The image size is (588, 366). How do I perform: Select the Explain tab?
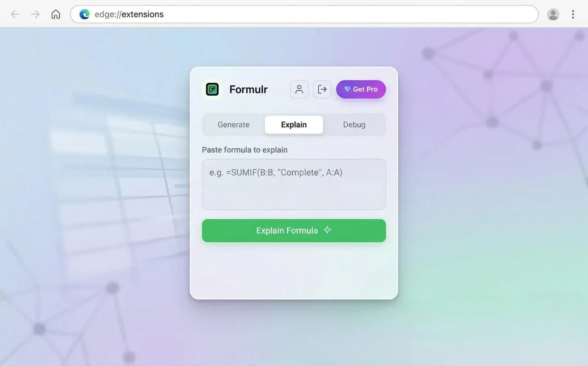pos(294,125)
